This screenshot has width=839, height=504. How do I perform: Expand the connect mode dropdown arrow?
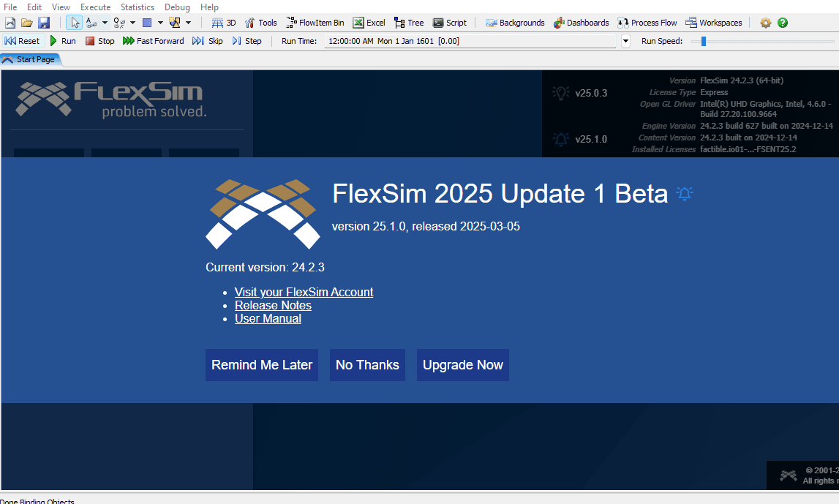coord(105,23)
